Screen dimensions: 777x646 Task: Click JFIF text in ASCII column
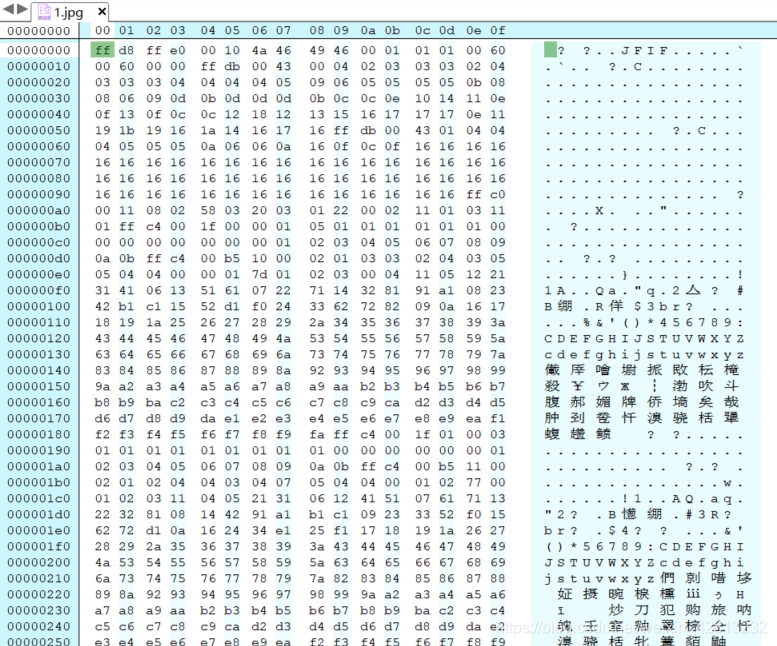[x=644, y=51]
